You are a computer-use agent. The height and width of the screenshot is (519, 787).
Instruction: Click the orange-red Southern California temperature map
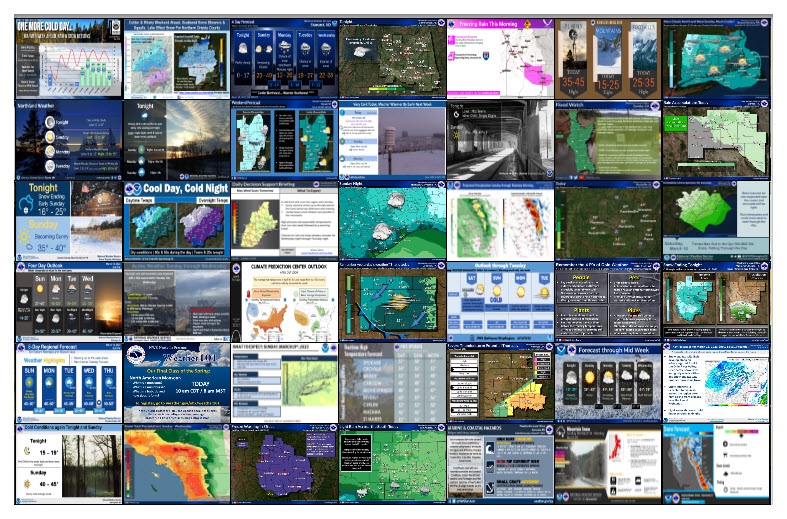click(x=175, y=462)
